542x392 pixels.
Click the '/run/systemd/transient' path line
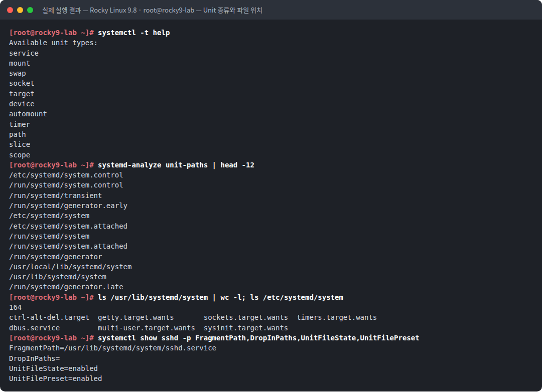point(55,195)
